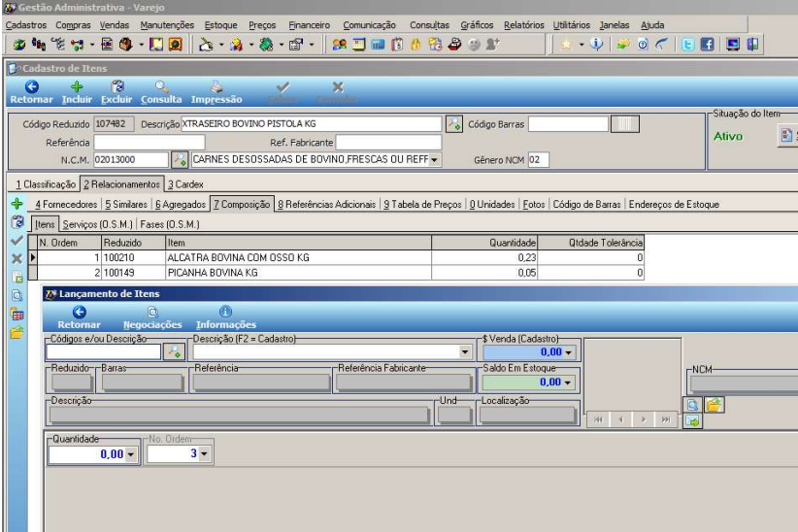Screen dimensions: 798x532
Task: Open the Estoque menu
Action: click(x=221, y=25)
